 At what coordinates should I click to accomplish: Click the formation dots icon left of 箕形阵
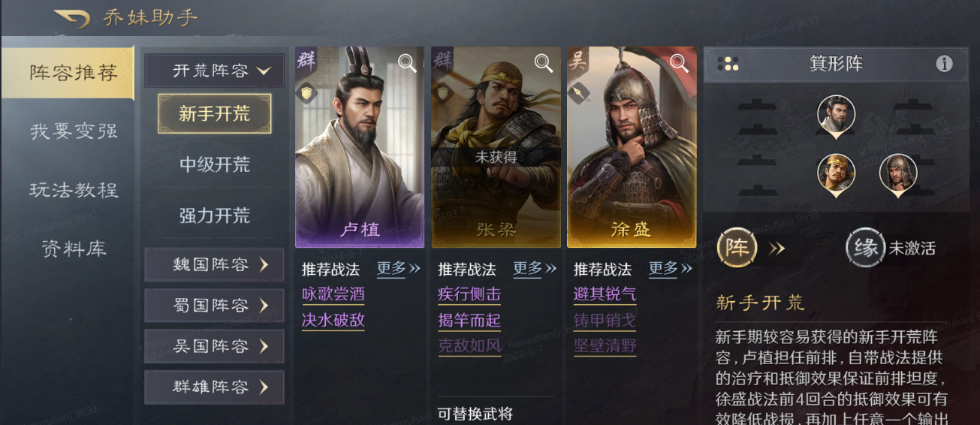pyautogui.click(x=728, y=64)
